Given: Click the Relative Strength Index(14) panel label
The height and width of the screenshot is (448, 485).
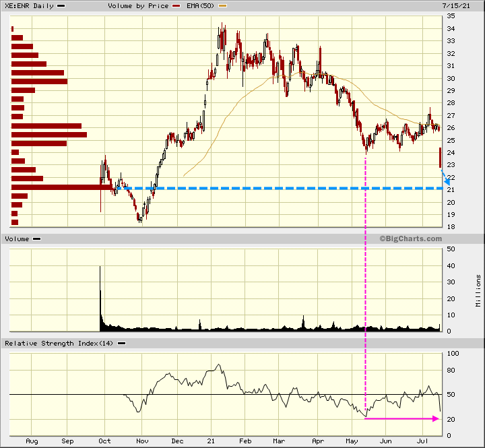Looking at the screenshot, I should tap(59, 344).
